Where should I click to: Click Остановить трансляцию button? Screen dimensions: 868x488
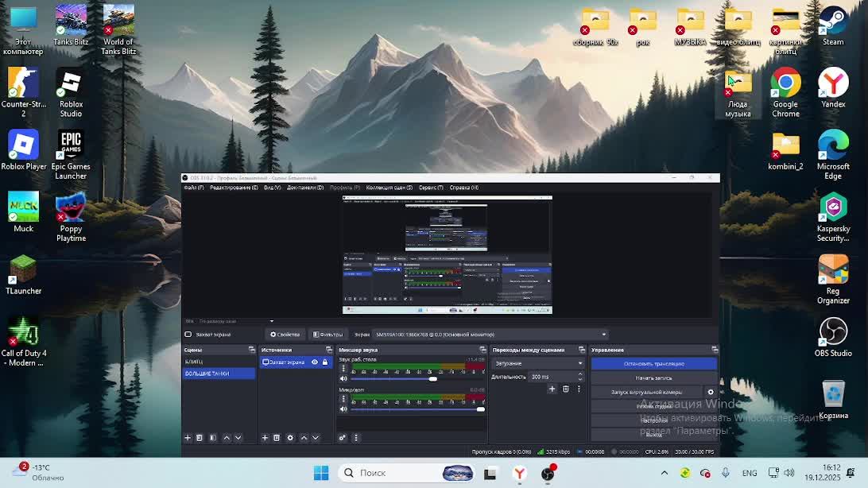[x=653, y=364]
